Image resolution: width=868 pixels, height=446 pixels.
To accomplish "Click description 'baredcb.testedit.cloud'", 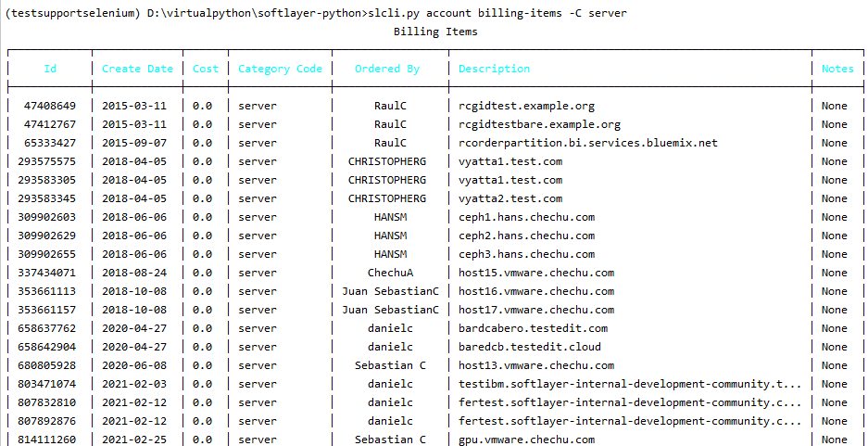I will pyautogui.click(x=530, y=347).
